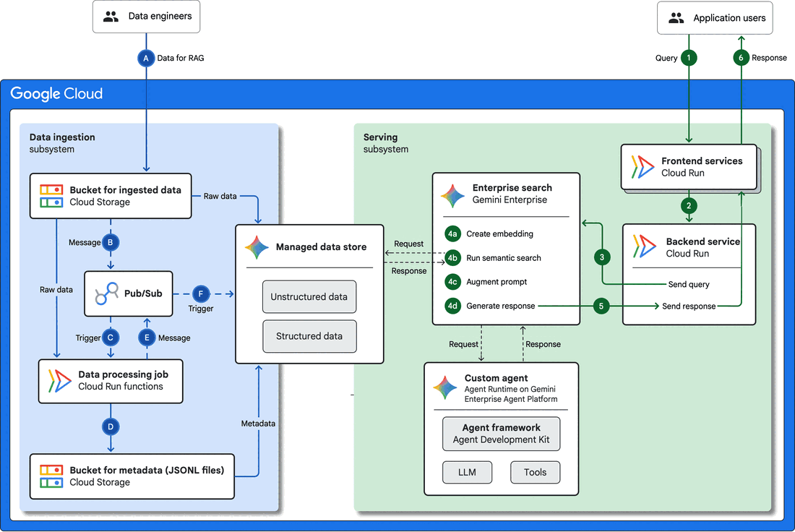
Task: Select the Structured data box
Action: click(x=309, y=336)
